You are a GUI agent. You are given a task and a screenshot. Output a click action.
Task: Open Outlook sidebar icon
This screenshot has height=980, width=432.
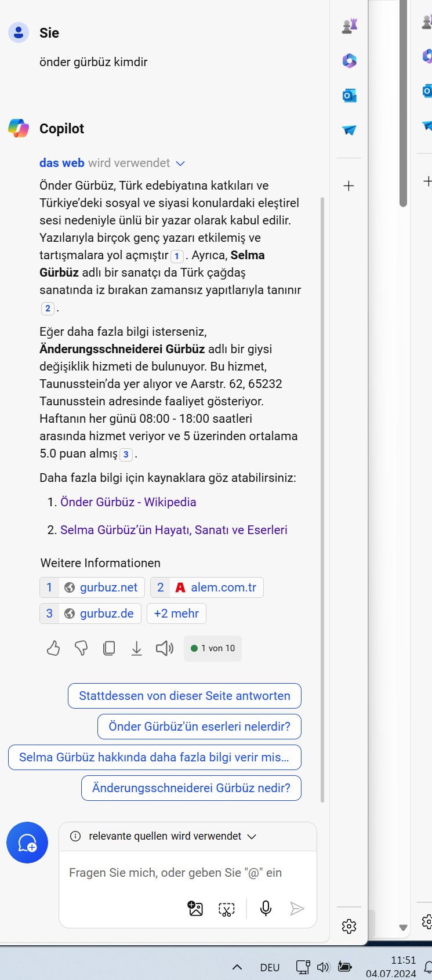[349, 95]
